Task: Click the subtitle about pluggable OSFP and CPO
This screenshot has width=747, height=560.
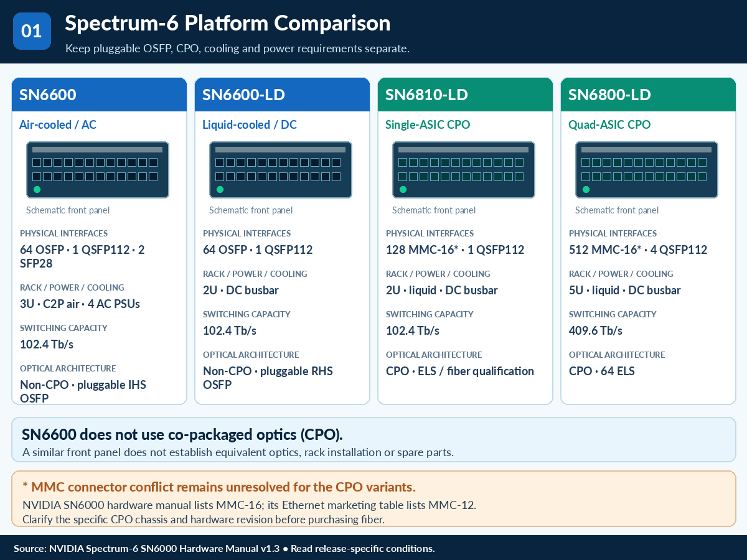Action: [x=237, y=48]
